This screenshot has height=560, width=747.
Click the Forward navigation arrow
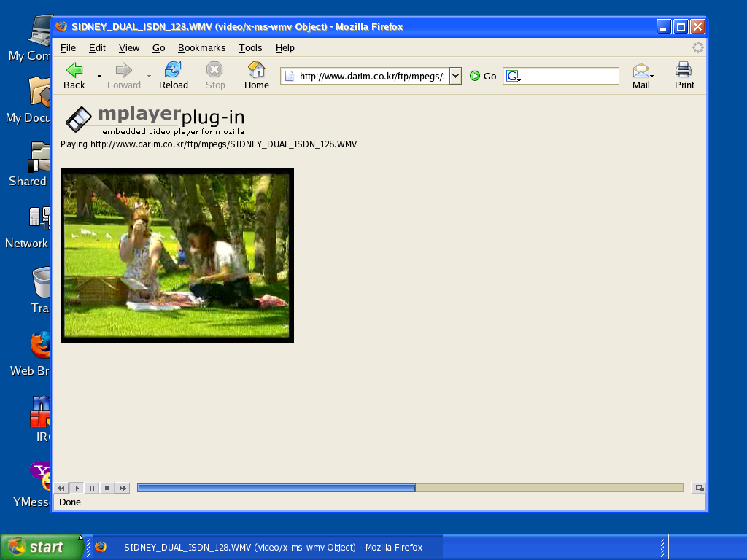pos(124,76)
